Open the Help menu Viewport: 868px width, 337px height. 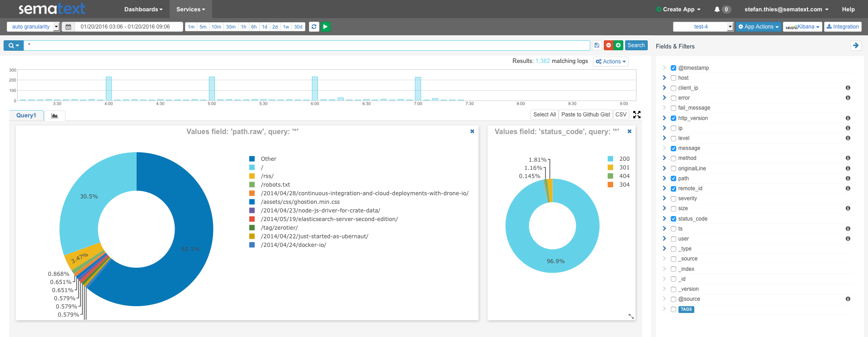(848, 9)
